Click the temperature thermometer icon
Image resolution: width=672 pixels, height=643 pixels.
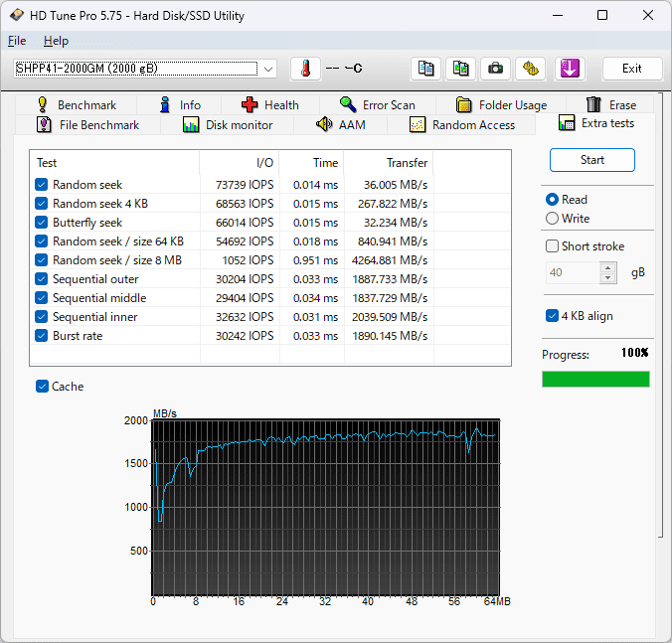(x=306, y=69)
